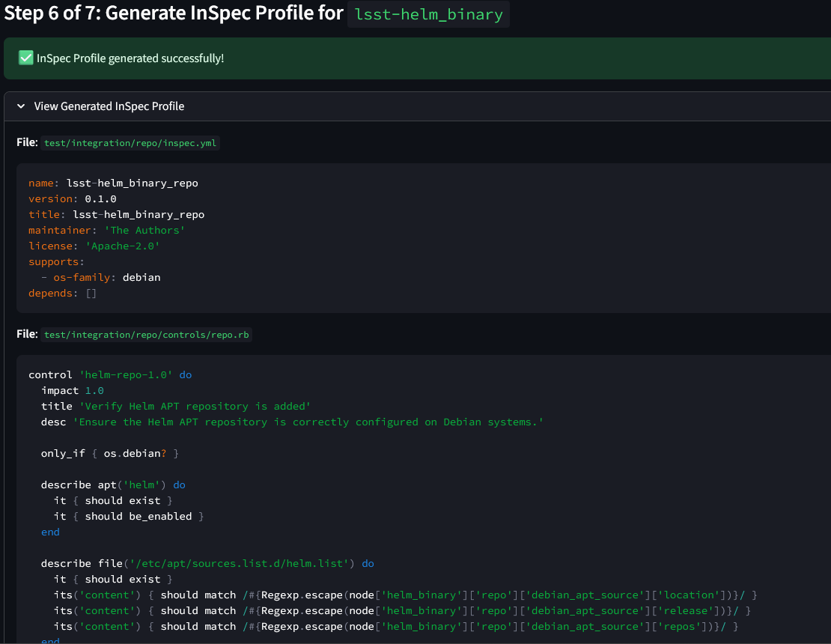Click the Step 6 of 7 heading text
The image size is (831, 644).
point(173,14)
